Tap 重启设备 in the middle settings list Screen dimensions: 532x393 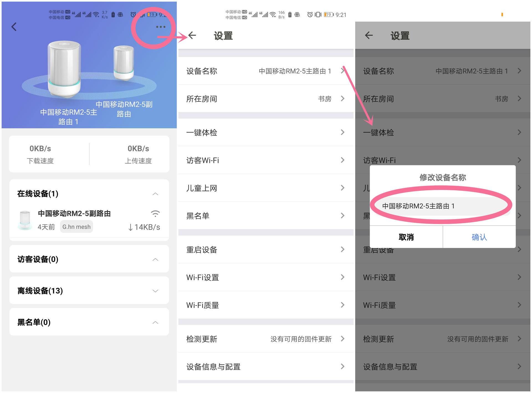point(266,249)
